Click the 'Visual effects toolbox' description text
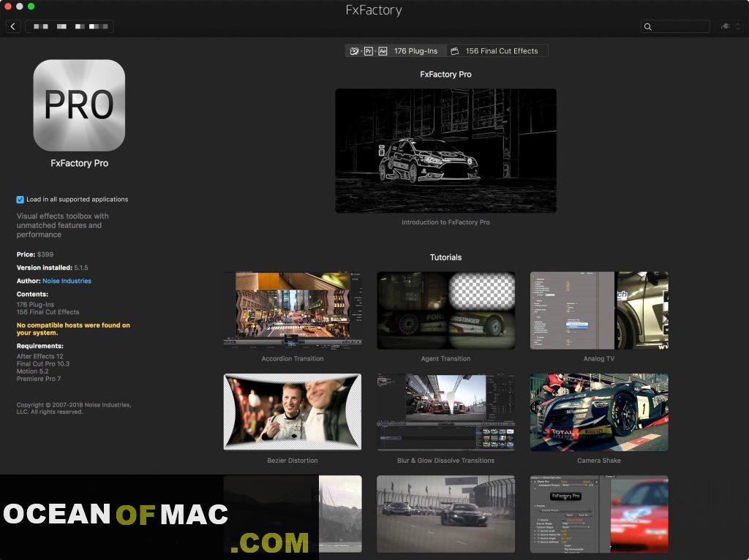The image size is (749, 560). tap(63, 225)
